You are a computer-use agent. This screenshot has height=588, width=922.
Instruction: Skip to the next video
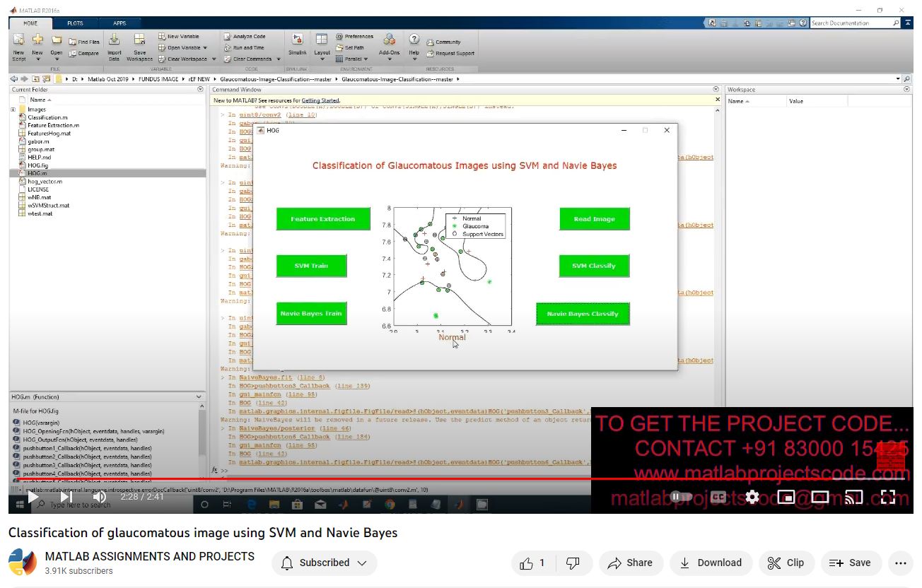(x=66, y=497)
